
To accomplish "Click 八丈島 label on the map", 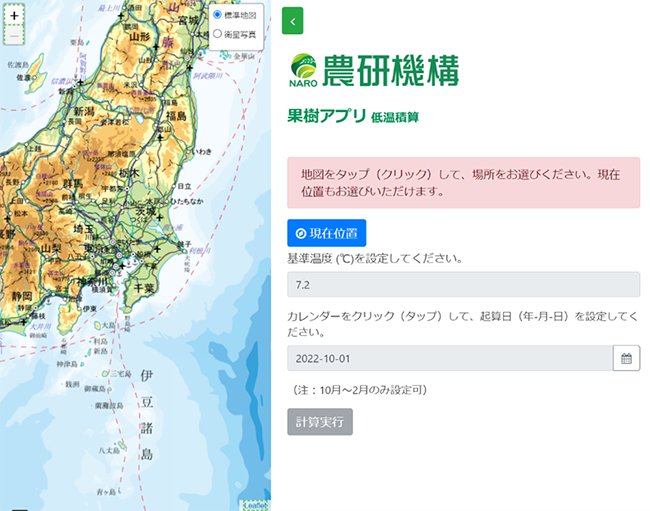I will 109,450.
